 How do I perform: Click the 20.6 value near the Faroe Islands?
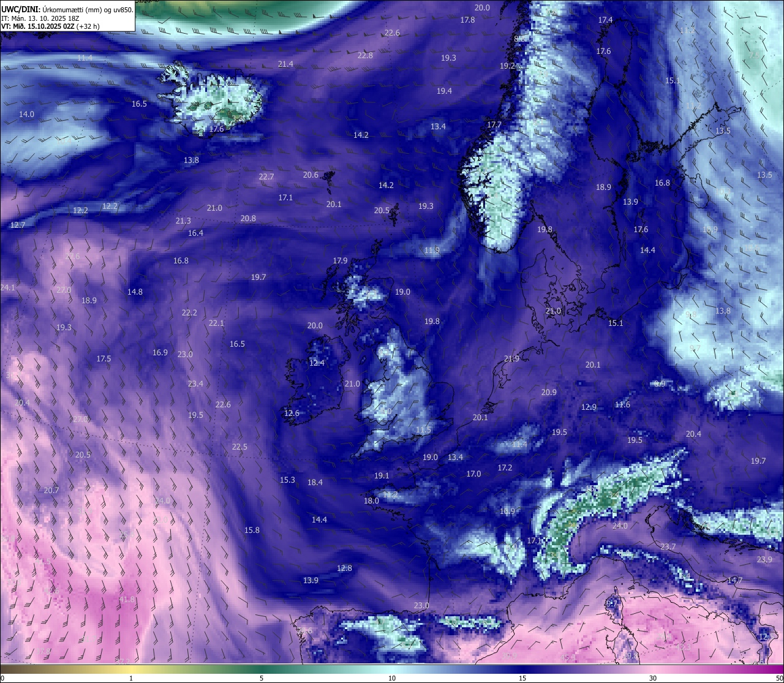pyautogui.click(x=311, y=175)
